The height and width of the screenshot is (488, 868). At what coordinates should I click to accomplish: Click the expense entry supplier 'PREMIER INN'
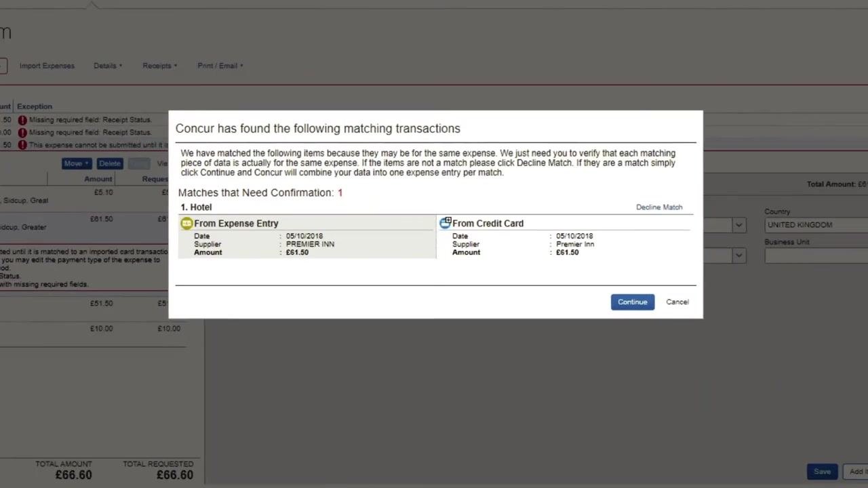pyautogui.click(x=310, y=244)
